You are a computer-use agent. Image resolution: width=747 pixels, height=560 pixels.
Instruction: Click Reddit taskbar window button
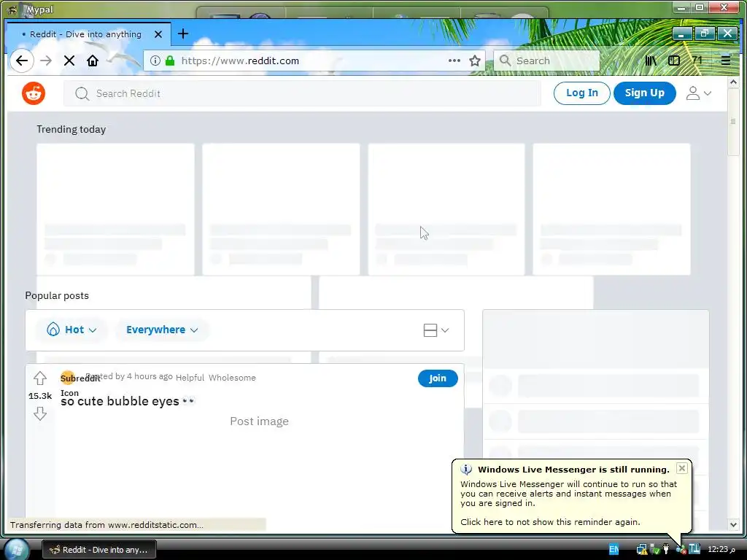pyautogui.click(x=99, y=550)
